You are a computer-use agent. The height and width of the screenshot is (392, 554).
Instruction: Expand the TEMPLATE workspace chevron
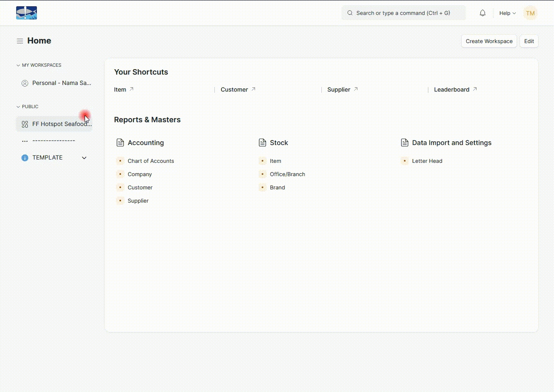84,158
